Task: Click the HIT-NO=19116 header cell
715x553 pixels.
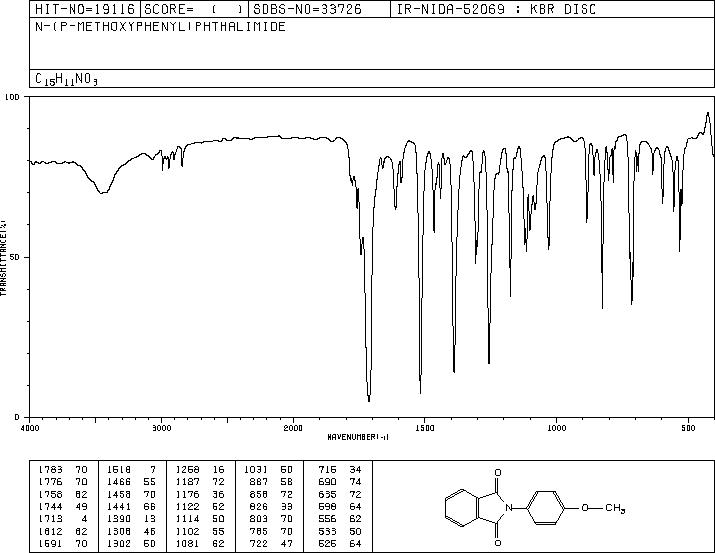Action: [85, 9]
